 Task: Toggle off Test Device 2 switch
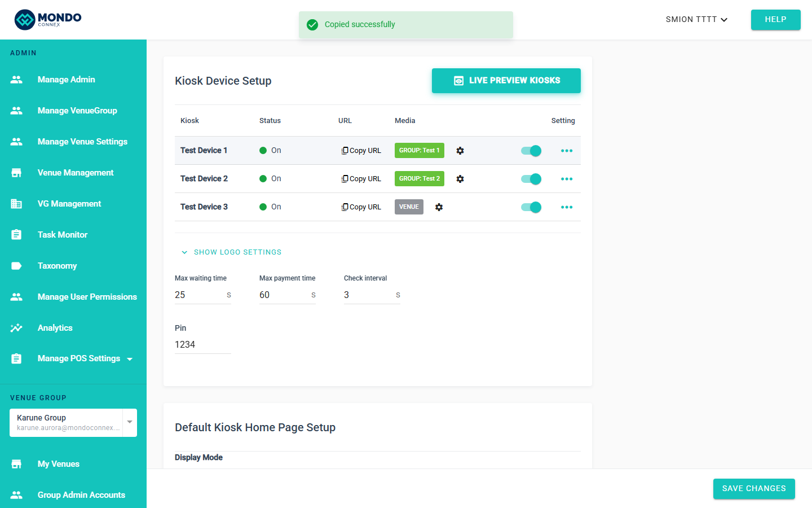[x=531, y=179]
